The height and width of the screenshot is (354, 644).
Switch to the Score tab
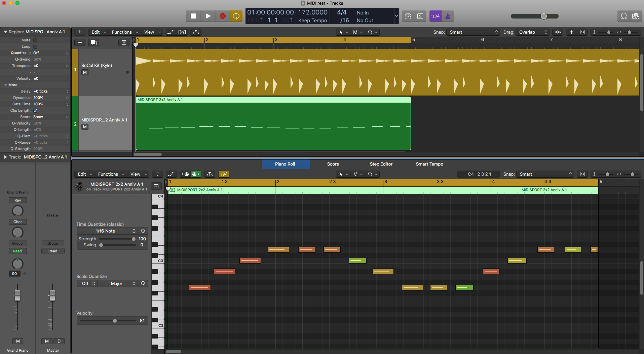coord(333,164)
